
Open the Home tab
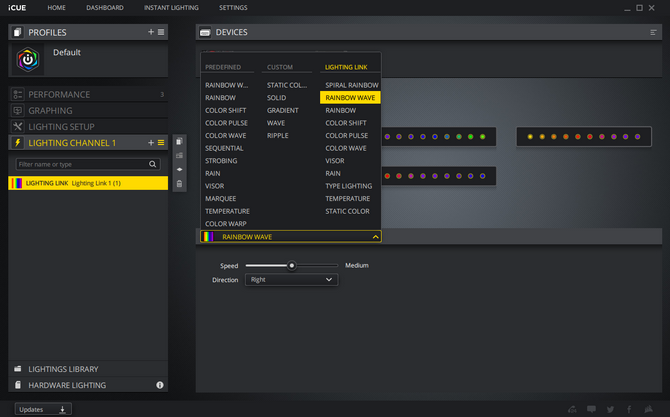click(56, 8)
